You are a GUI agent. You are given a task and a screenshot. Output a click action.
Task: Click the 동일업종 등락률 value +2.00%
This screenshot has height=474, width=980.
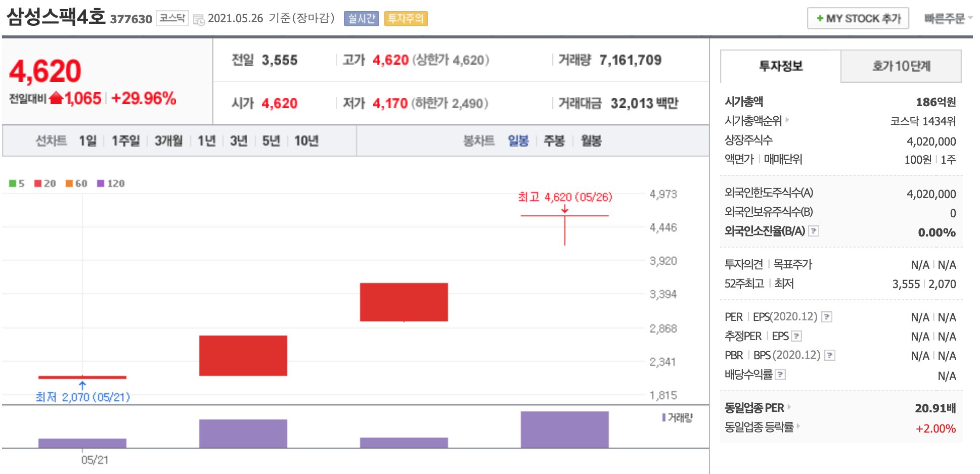pyautogui.click(x=936, y=429)
